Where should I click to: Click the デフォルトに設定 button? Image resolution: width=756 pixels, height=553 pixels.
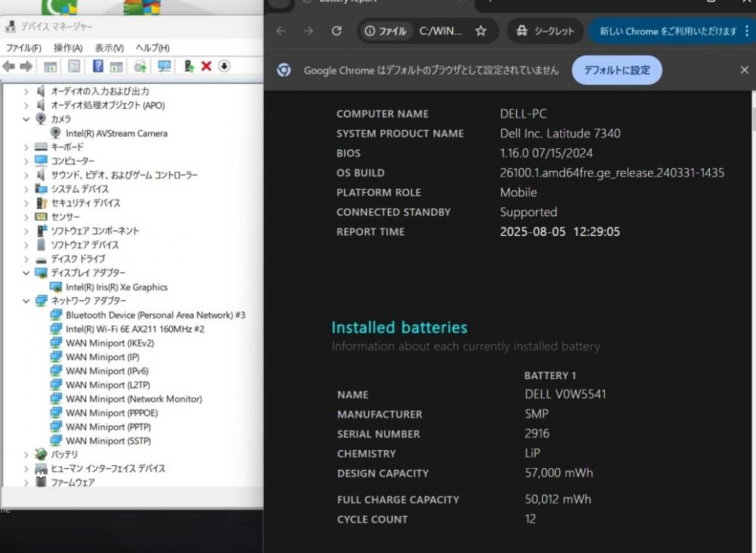tap(617, 70)
